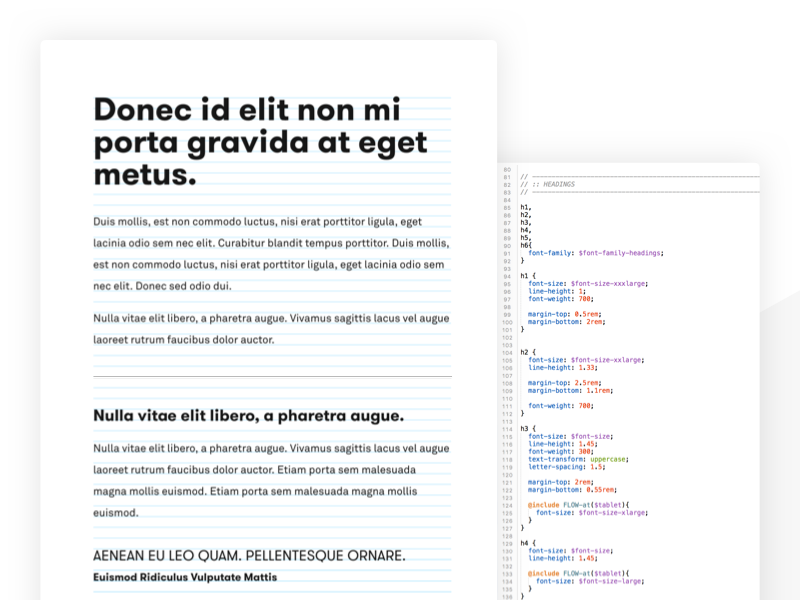Click code 'font-weight: 300;'

tap(561, 452)
